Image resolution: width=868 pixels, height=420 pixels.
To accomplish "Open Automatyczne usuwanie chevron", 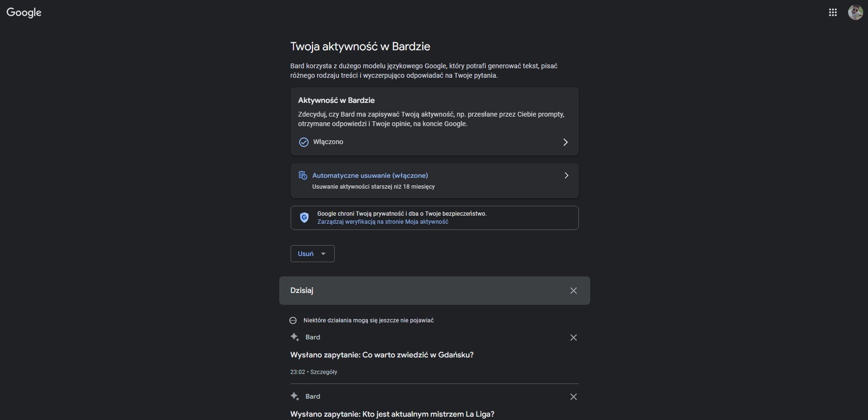I will (566, 175).
